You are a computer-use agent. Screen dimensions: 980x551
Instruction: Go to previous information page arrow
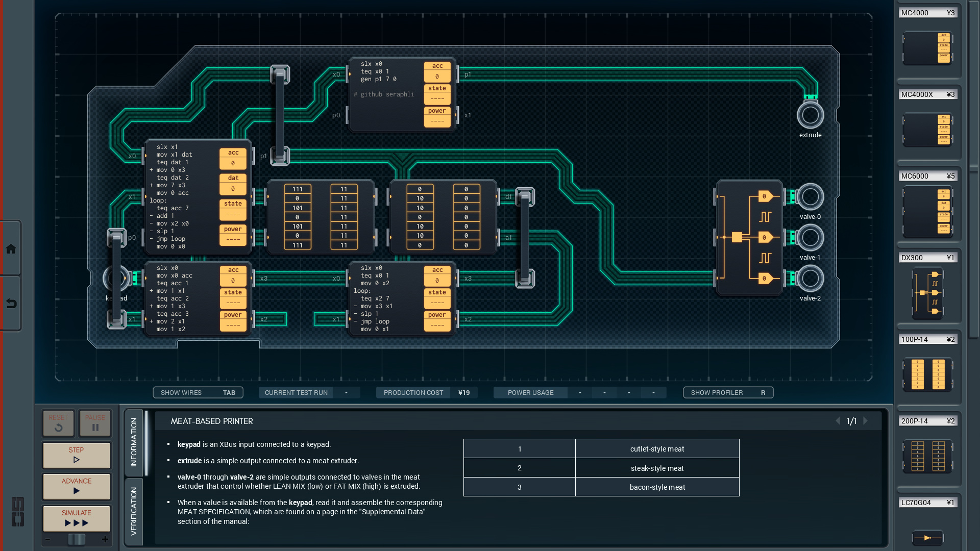point(838,421)
